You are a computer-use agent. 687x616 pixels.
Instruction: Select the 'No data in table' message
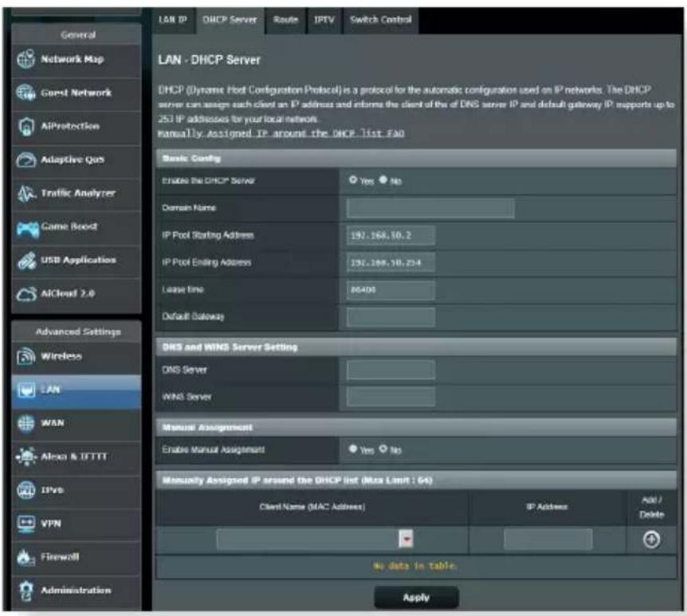tap(414, 566)
